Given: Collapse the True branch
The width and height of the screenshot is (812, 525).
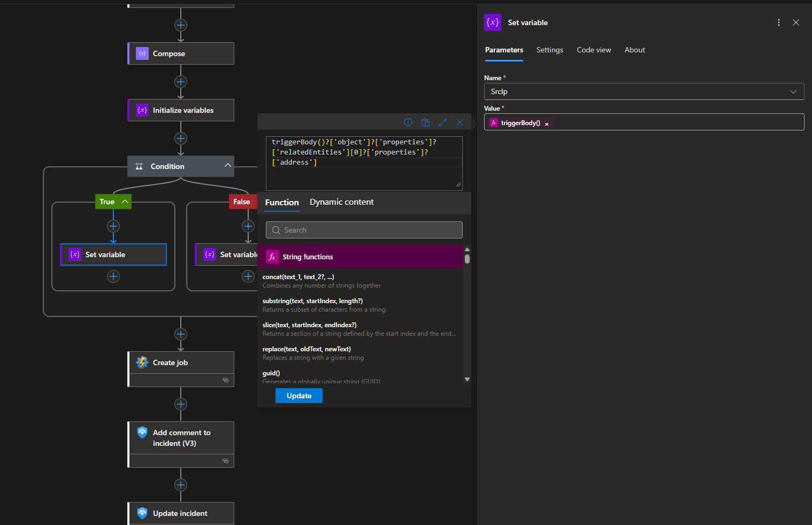Looking at the screenshot, I should coord(125,202).
